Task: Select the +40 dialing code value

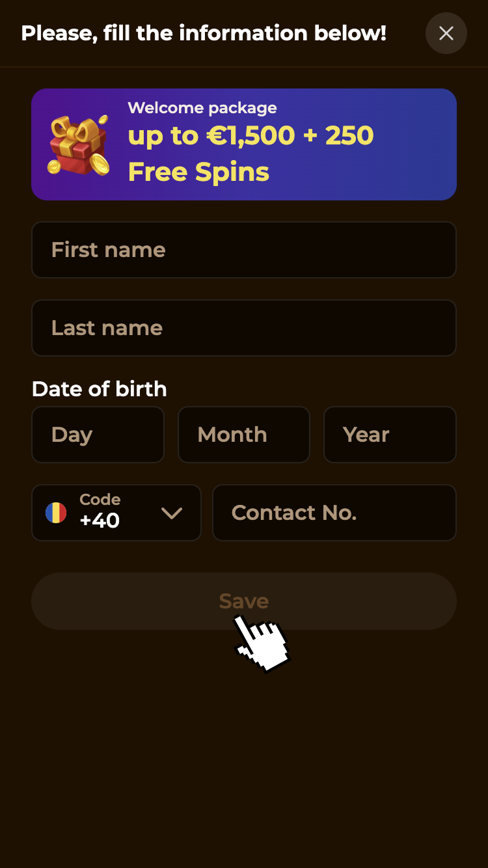Action: point(100,521)
